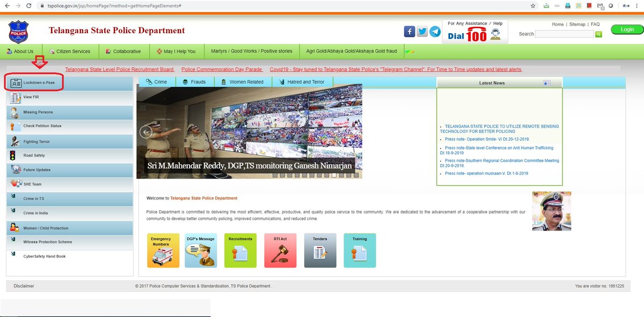Click the green Login button
This screenshot has height=317, width=644.
tap(627, 30)
